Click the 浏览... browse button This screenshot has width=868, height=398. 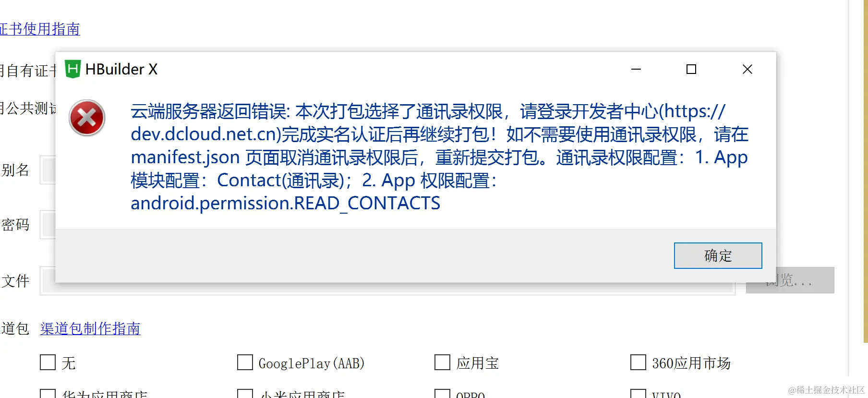pos(790,280)
